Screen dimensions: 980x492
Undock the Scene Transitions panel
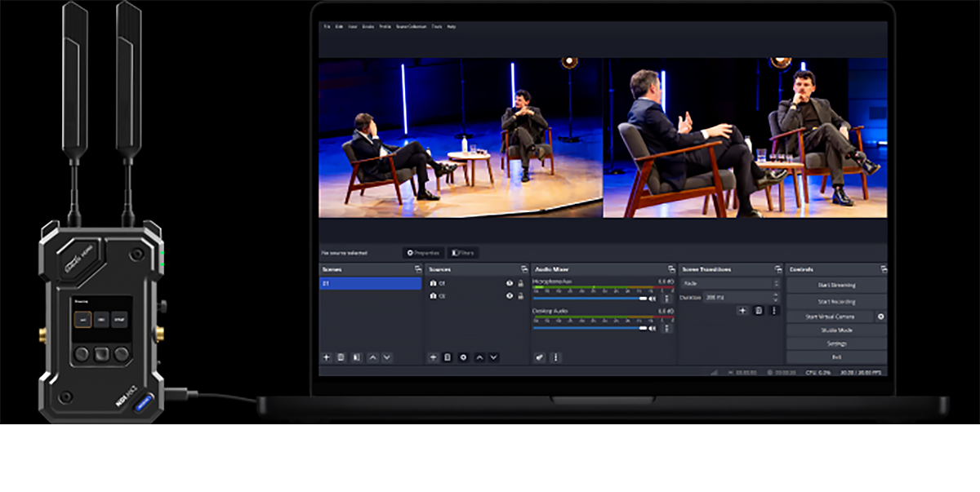(777, 269)
